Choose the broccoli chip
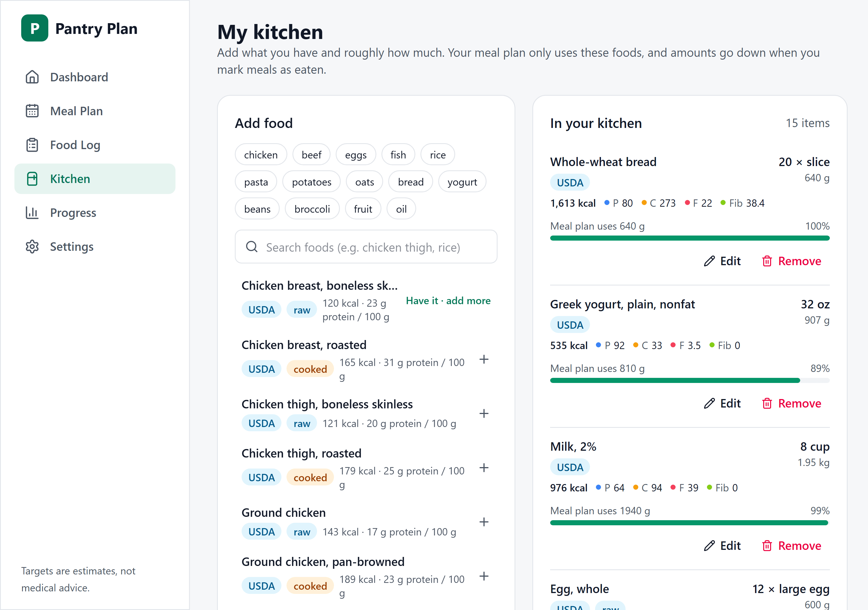The height and width of the screenshot is (610, 868). 312,209
